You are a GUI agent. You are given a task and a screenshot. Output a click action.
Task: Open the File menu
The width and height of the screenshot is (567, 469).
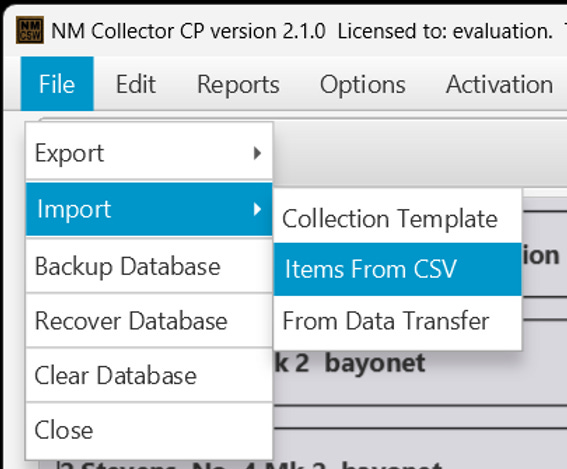[x=57, y=84]
